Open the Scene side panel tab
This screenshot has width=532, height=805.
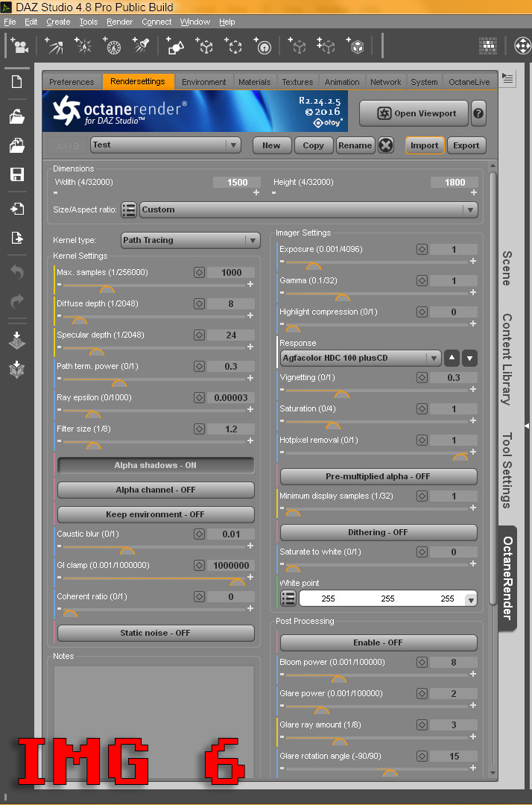click(507, 268)
